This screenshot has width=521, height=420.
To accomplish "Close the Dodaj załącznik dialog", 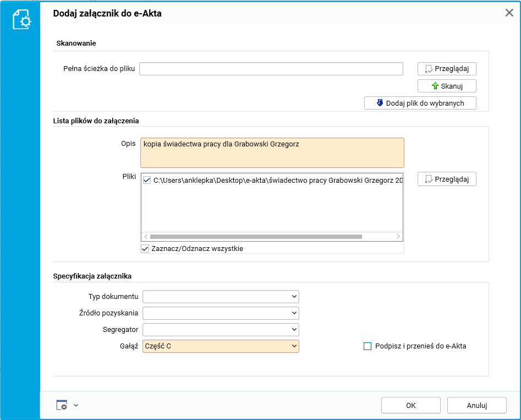I will (x=509, y=13).
